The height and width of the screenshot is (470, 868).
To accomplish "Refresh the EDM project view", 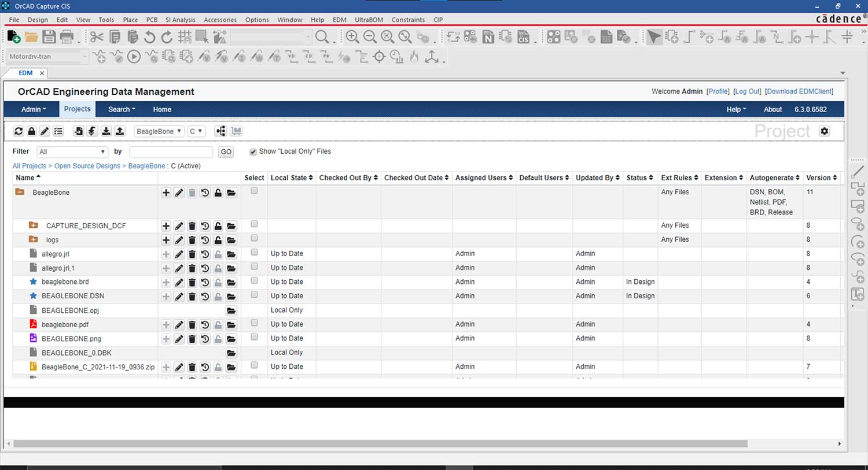I will [x=19, y=131].
